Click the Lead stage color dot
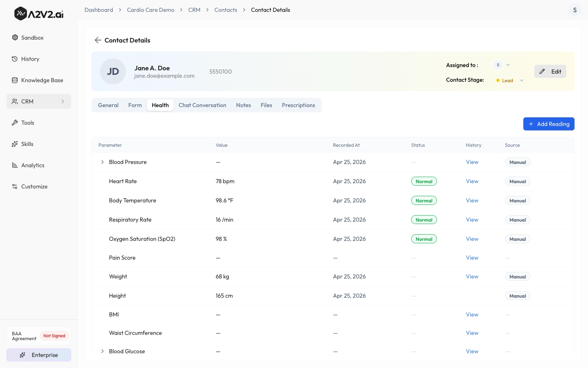This screenshot has width=588, height=368. click(497, 81)
